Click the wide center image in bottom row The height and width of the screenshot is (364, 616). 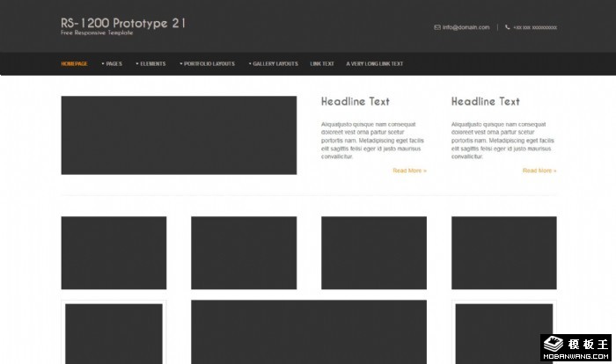pyautogui.click(x=309, y=331)
